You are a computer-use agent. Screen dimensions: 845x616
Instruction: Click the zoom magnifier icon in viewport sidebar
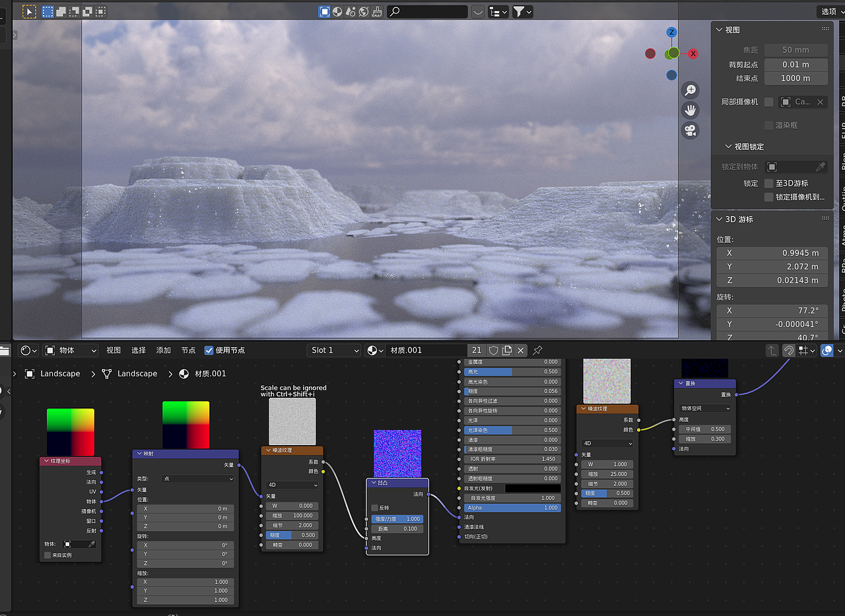[x=691, y=90]
